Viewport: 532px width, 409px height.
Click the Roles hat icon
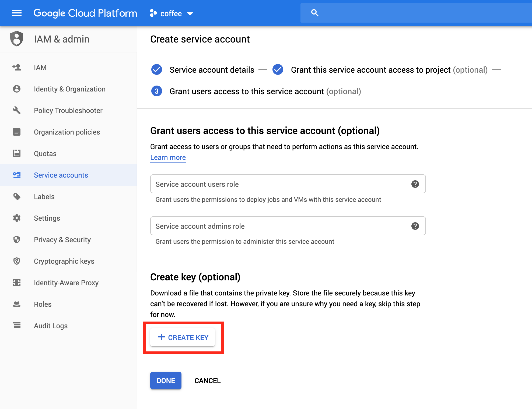point(17,304)
